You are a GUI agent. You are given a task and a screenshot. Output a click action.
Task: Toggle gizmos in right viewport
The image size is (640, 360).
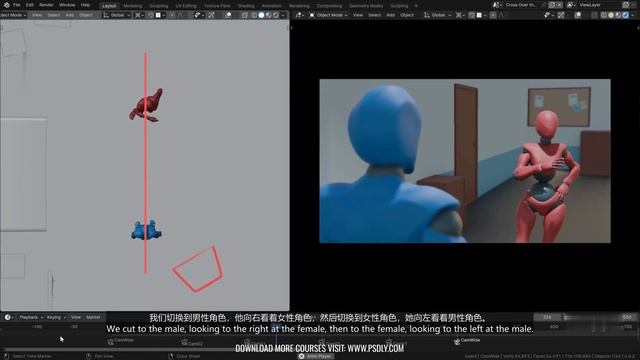pyautogui.click(x=561, y=15)
